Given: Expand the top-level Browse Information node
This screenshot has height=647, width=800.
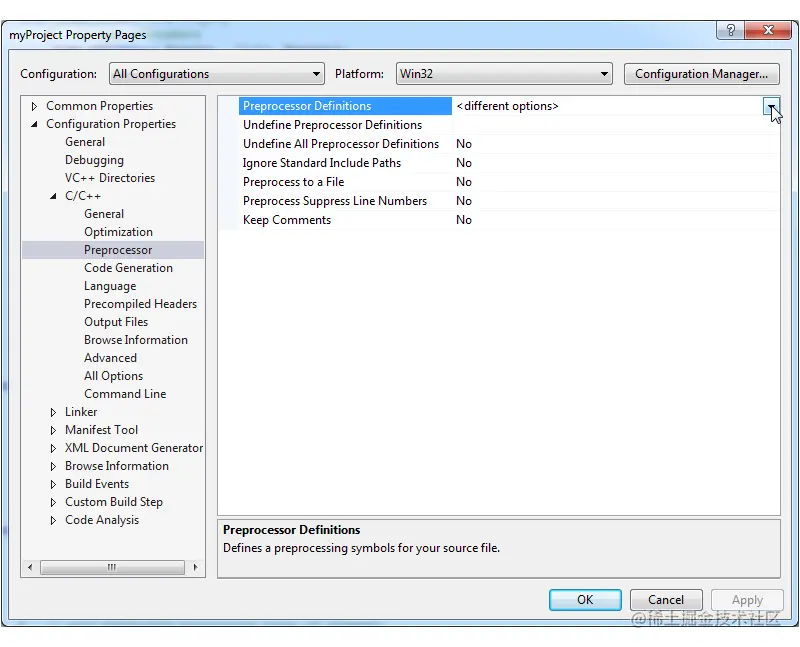Looking at the screenshot, I should click(x=53, y=466).
